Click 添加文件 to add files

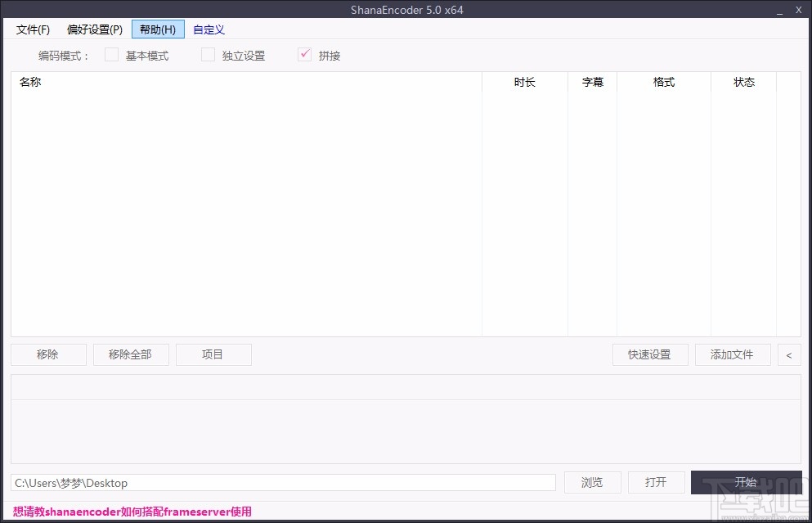[732, 354]
